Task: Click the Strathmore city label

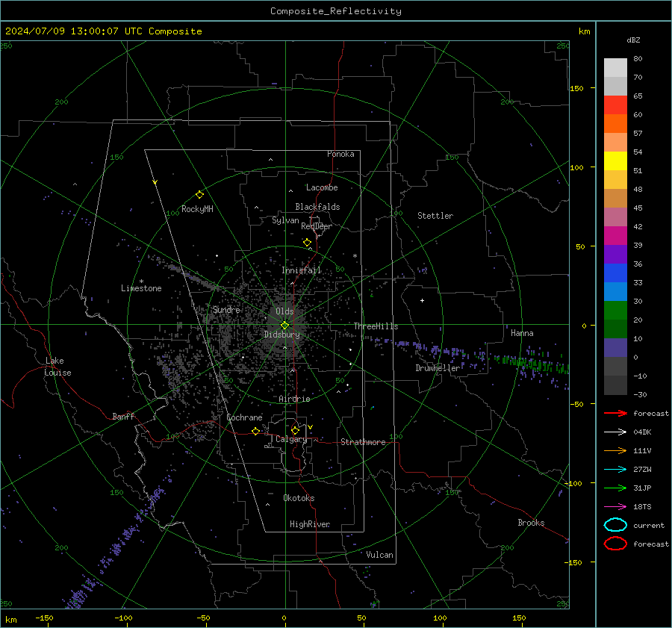Action: pyautogui.click(x=363, y=442)
